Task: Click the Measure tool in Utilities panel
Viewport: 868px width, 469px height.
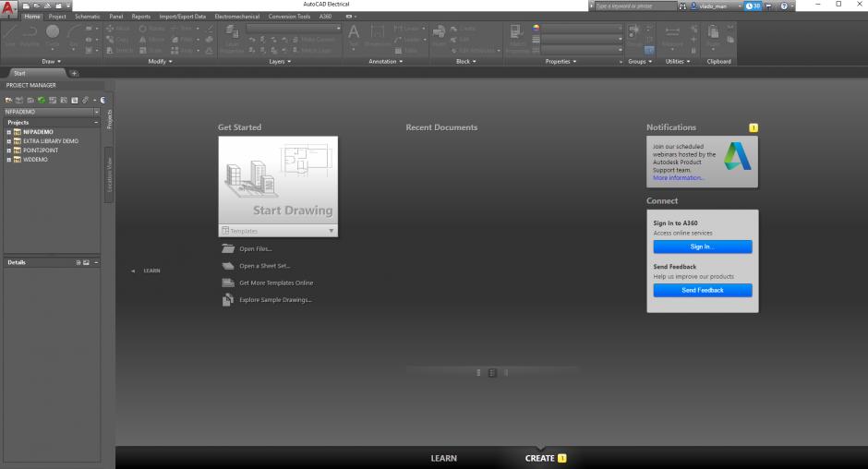Action: [672, 35]
